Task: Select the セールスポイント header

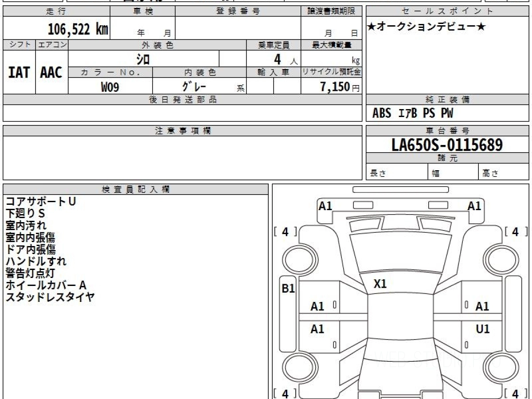Action: tap(448, 12)
